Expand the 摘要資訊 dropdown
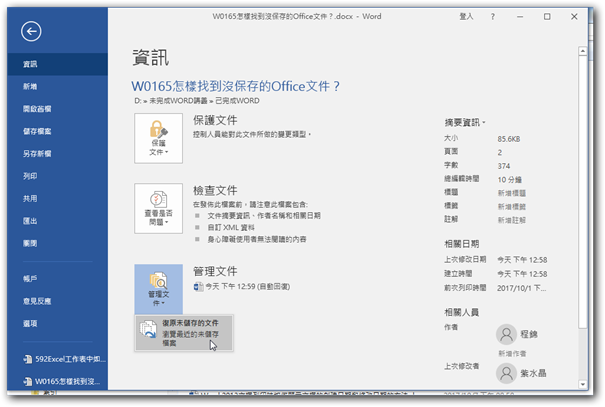 click(x=465, y=123)
